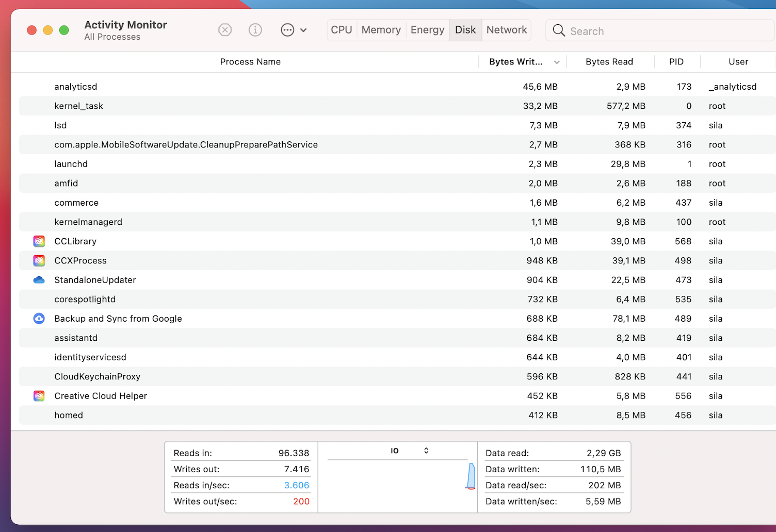Click the 577,2 MB bytes read value

coord(626,106)
